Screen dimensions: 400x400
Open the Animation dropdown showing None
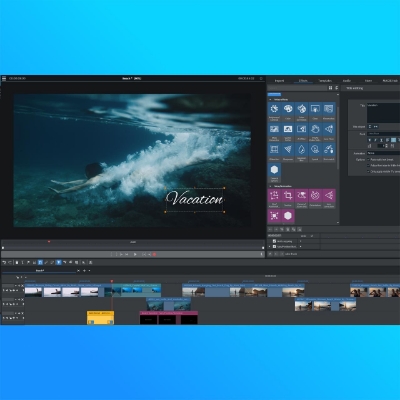[383, 153]
